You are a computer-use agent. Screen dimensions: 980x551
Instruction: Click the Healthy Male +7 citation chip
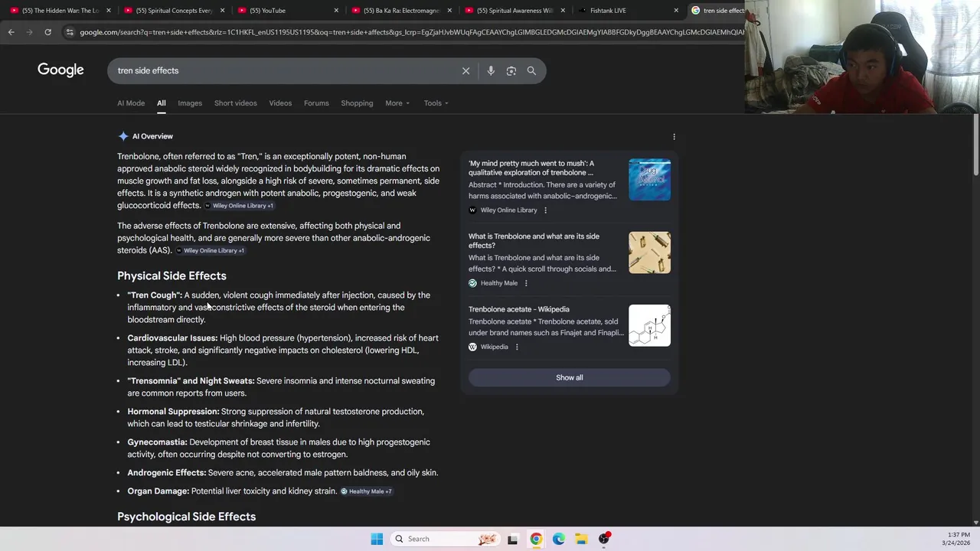(366, 491)
